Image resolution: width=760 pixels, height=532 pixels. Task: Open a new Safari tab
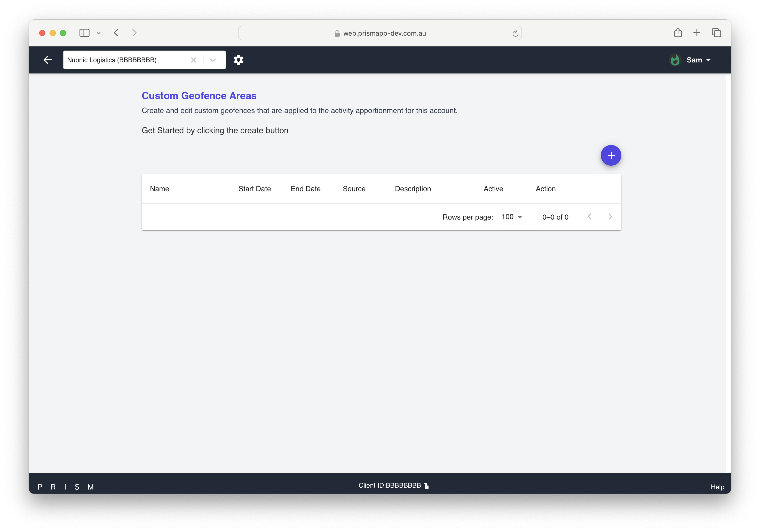tap(697, 33)
